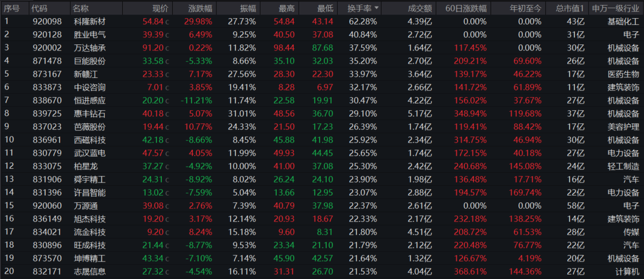Select stock name 许昌智能
Screen dimensions: 644x279
89,192
